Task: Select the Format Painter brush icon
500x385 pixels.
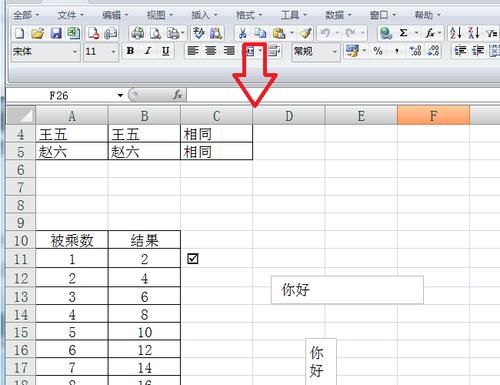Action: point(305,33)
